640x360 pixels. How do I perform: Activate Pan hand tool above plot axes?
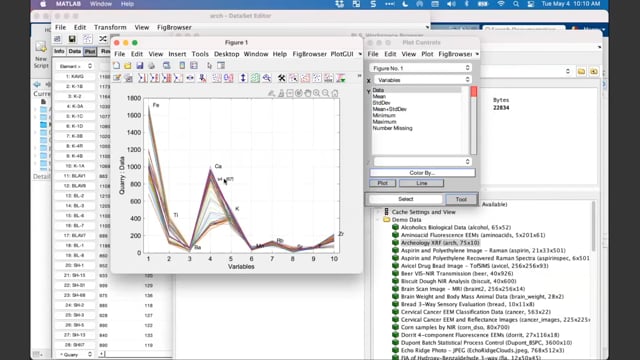tap(308, 93)
